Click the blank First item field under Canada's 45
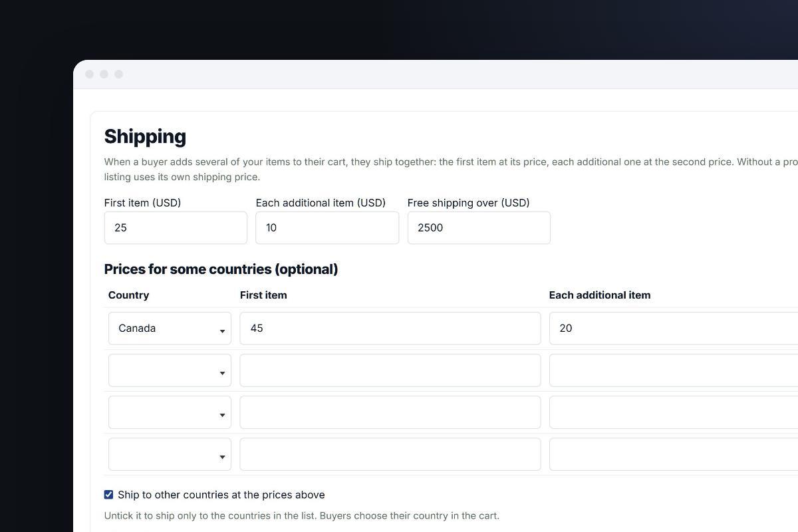This screenshot has width=798, height=532. pos(390,370)
